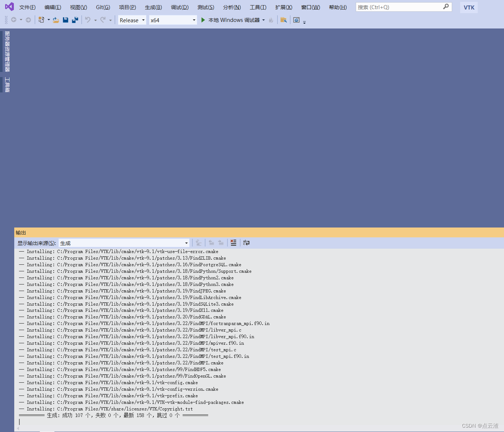Open the 分析(N) menu

click(x=232, y=7)
